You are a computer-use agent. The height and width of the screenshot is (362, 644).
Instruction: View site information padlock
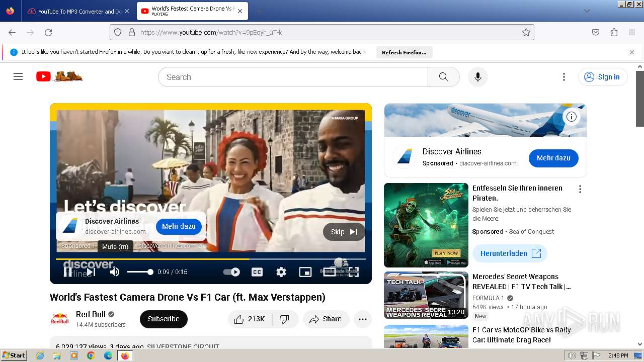(x=132, y=32)
